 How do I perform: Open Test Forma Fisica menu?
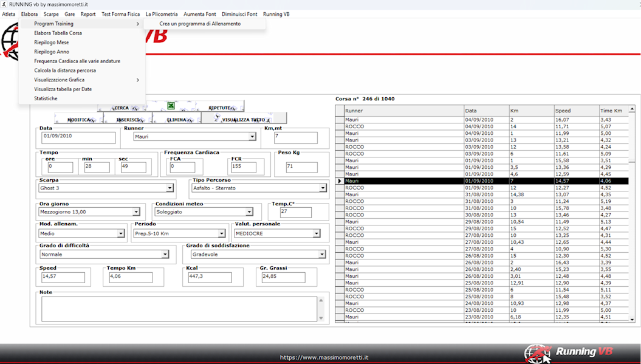point(120,14)
